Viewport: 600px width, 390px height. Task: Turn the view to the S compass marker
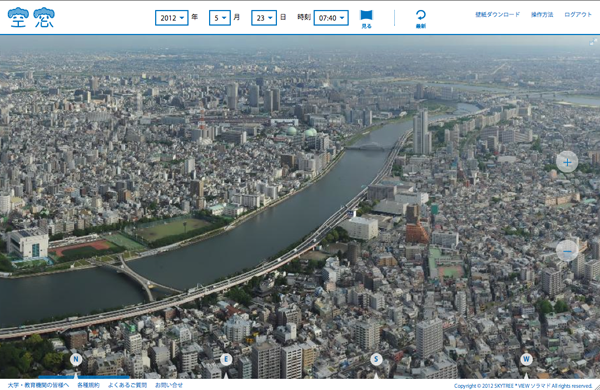(x=376, y=359)
